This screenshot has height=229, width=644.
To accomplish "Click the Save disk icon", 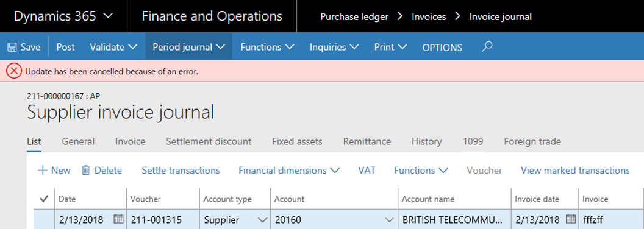I will [x=12, y=47].
